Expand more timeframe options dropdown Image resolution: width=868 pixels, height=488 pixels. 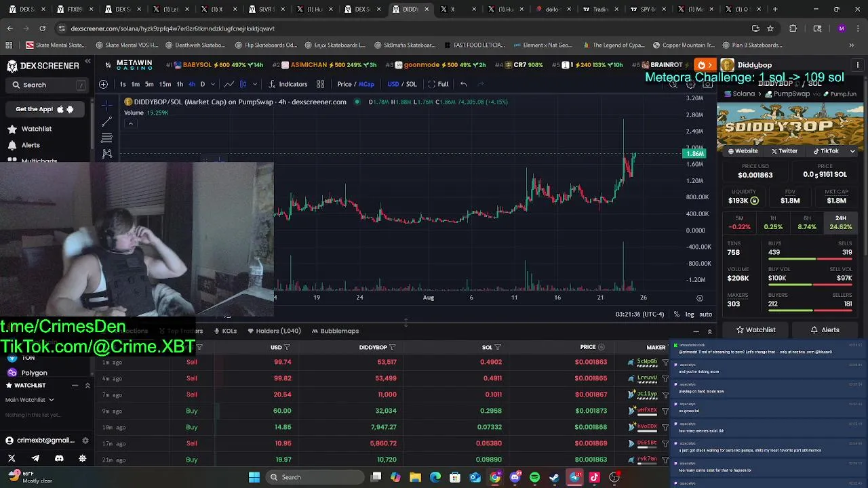213,84
